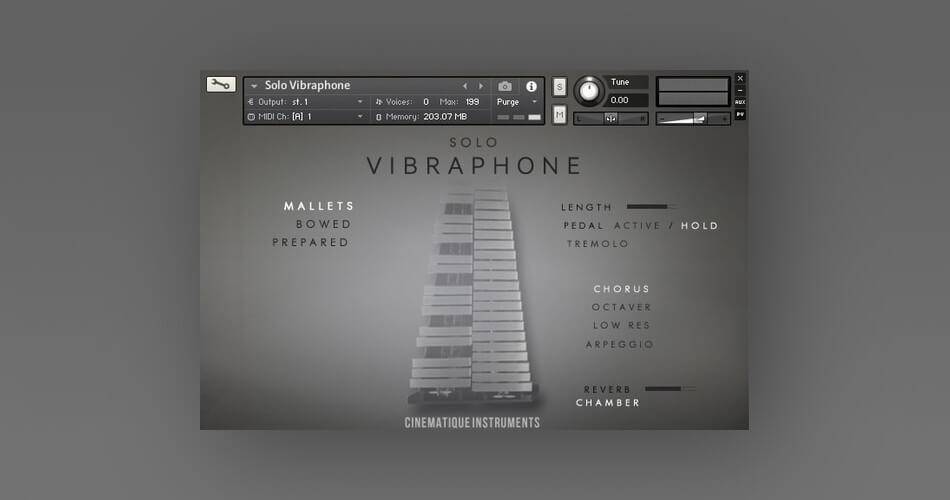This screenshot has width=950, height=500.
Task: Toggle the LOW RES effect
Action: [622, 325]
